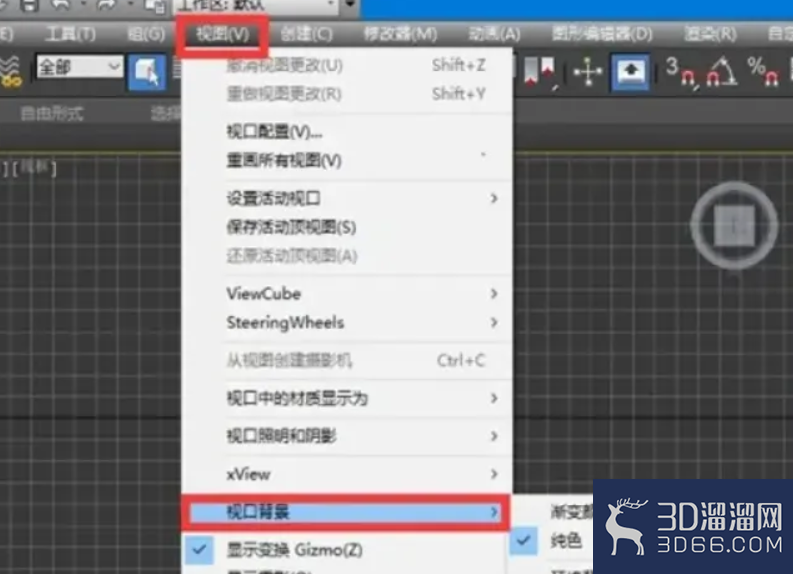Click the Undo arrow in title bar
Viewport: 793px width, 574px height.
61,5
